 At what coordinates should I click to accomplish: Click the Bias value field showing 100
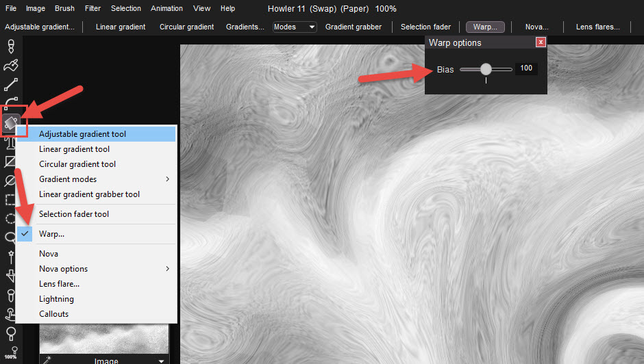click(x=526, y=68)
